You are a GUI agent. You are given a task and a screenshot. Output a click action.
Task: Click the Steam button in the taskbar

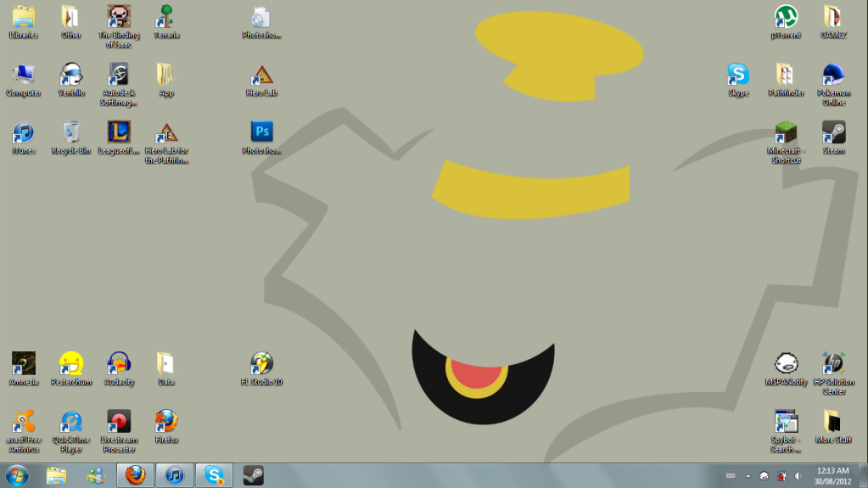[253, 475]
